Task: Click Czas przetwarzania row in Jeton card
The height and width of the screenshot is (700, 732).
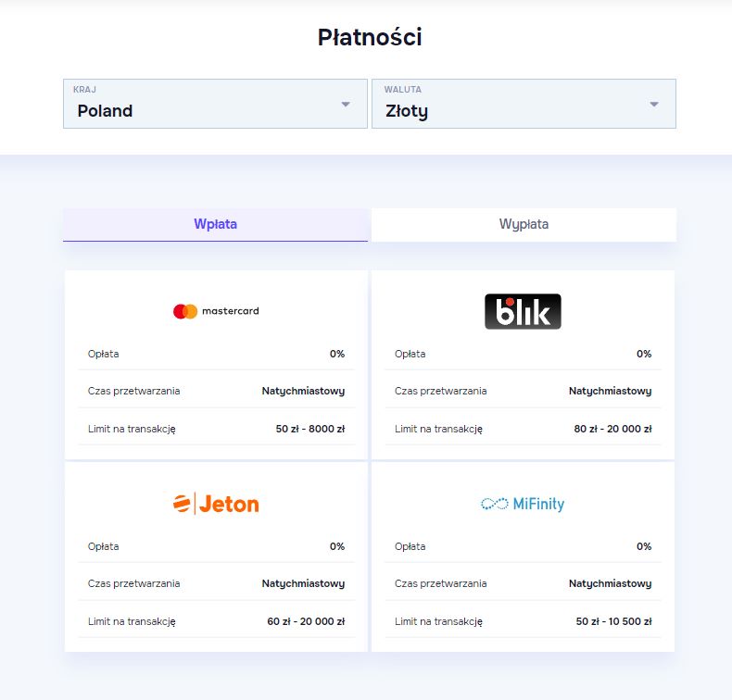Action: point(216,583)
